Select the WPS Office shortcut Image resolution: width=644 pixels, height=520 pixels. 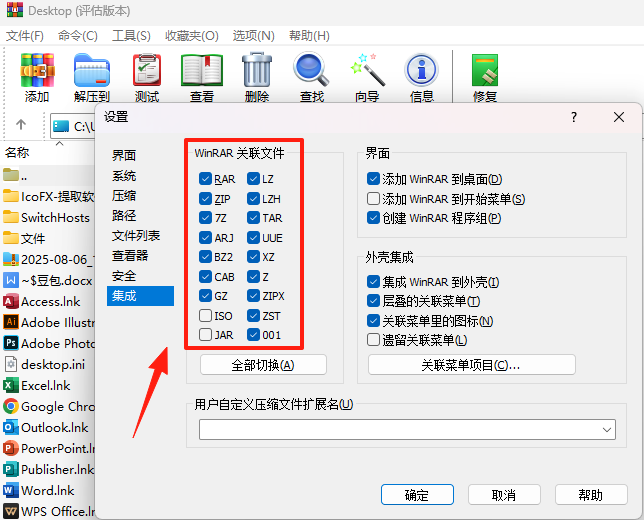coord(49,511)
